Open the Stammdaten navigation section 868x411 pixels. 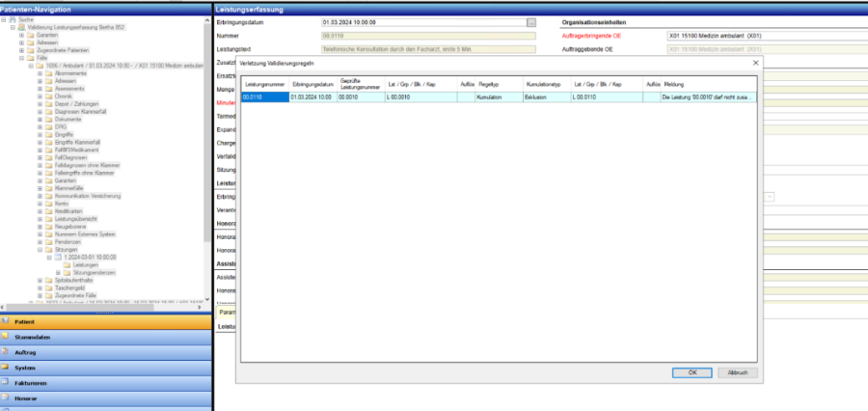pos(106,336)
